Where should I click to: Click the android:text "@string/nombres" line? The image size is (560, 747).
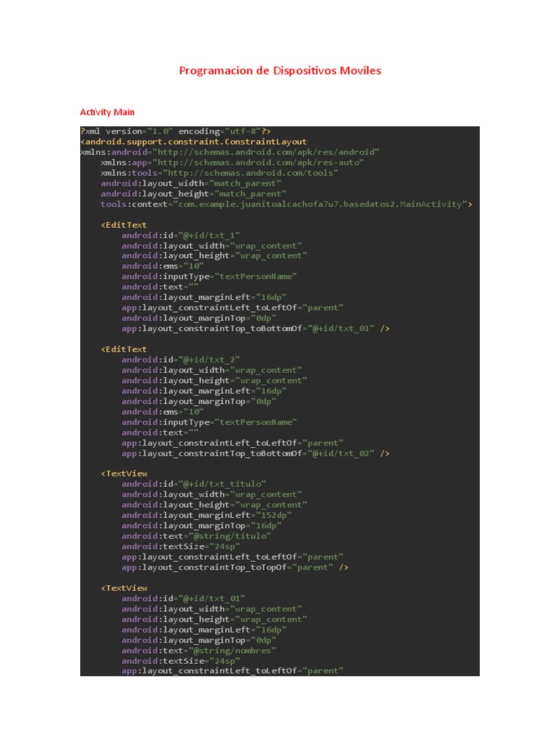(x=199, y=650)
